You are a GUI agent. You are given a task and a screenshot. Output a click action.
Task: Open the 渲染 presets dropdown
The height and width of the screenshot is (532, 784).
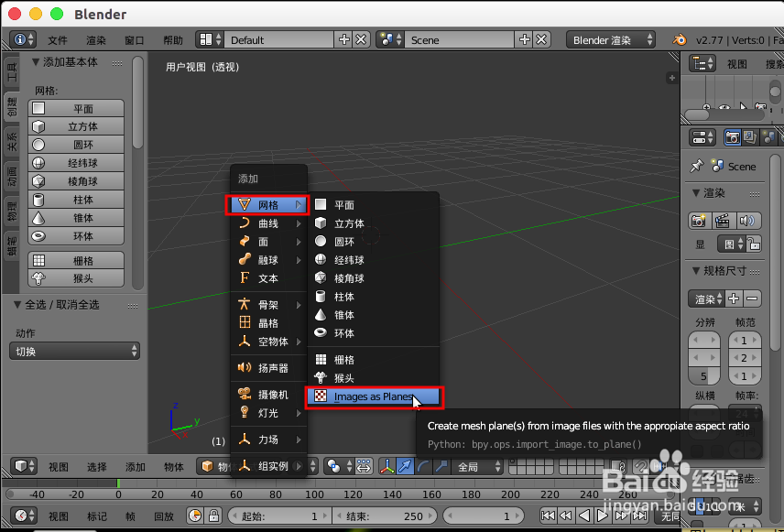pos(706,299)
